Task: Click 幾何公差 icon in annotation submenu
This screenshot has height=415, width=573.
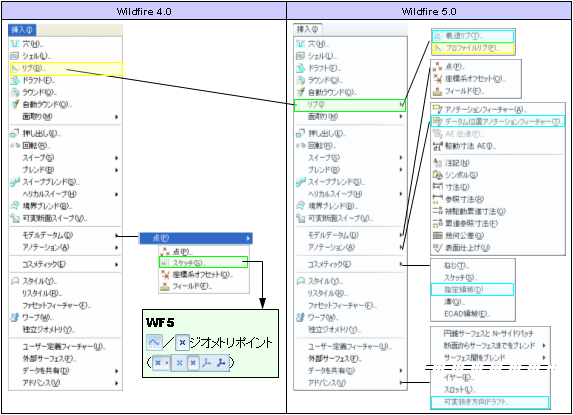Action: (437, 236)
